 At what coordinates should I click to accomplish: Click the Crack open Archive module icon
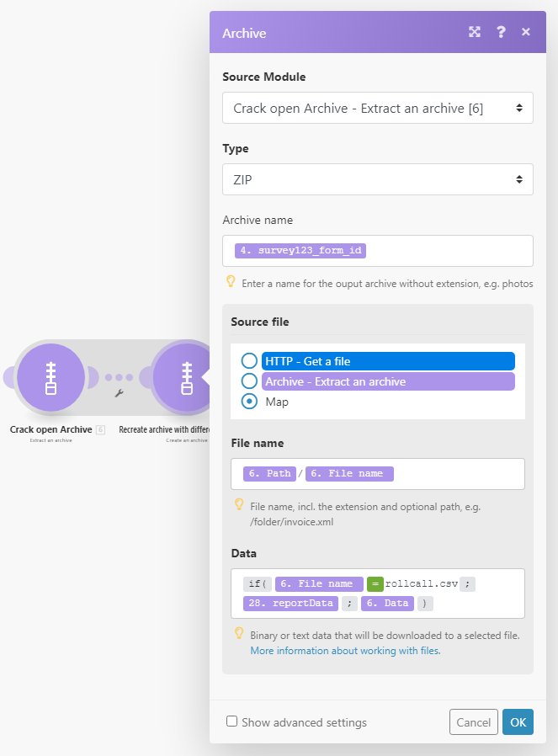point(50,376)
